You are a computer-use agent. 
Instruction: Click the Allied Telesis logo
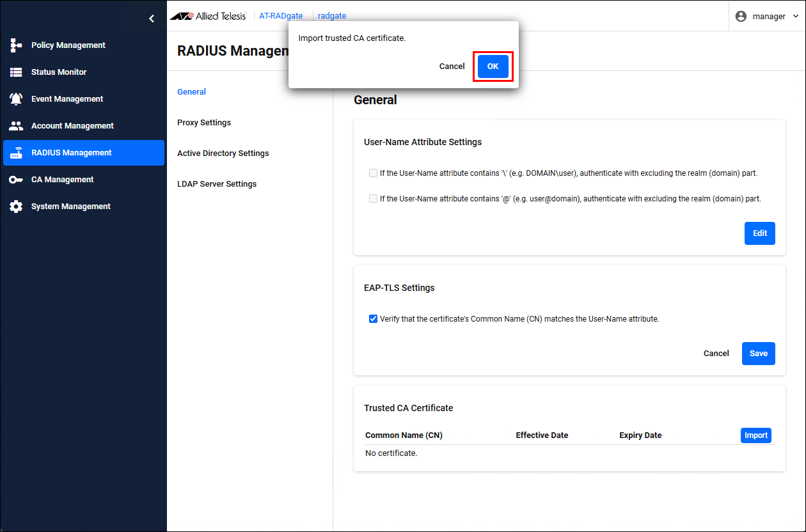(x=208, y=16)
